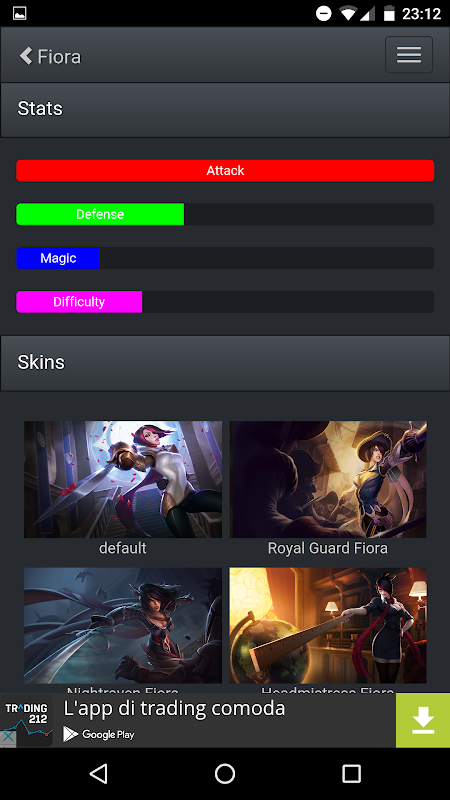Viewport: 450px width, 800px height.
Task: Tap the "L'app di trading comoda" ad text
Action: coord(174,708)
